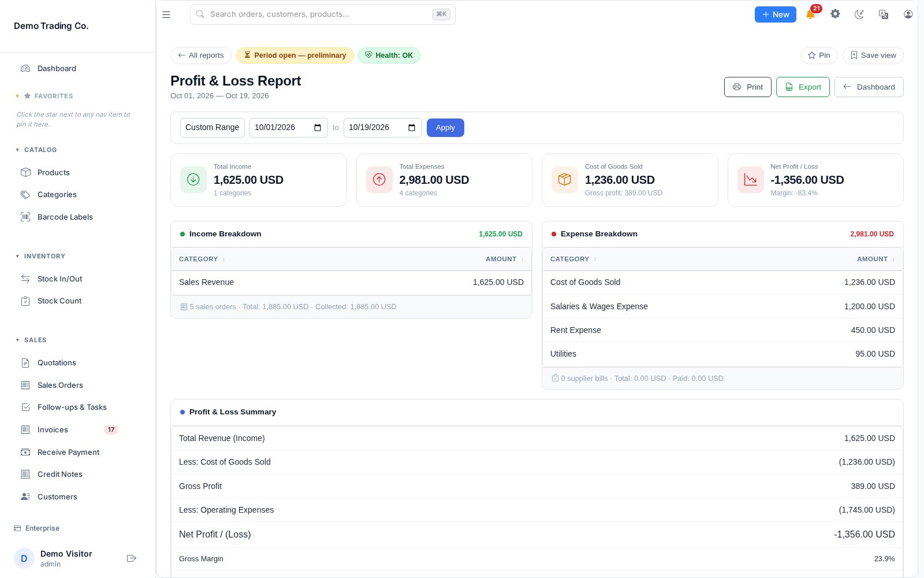Open the Custom Range dropdown

[x=213, y=128]
